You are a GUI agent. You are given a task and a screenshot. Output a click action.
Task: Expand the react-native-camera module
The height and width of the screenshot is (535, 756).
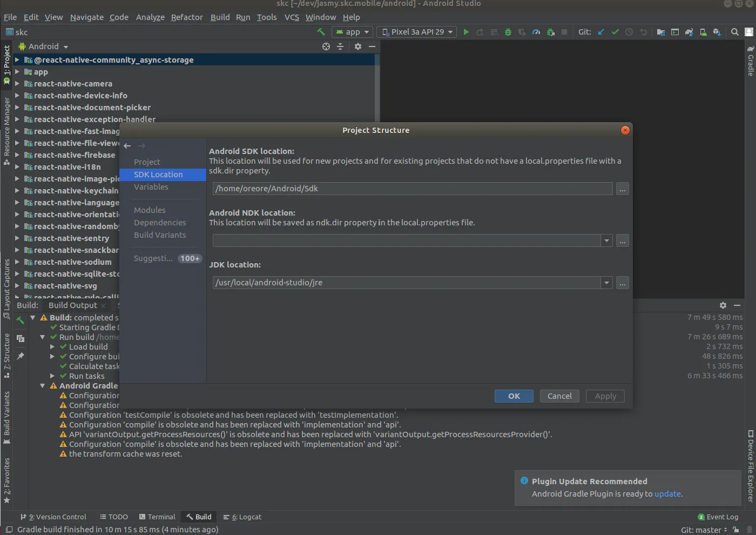coord(17,84)
